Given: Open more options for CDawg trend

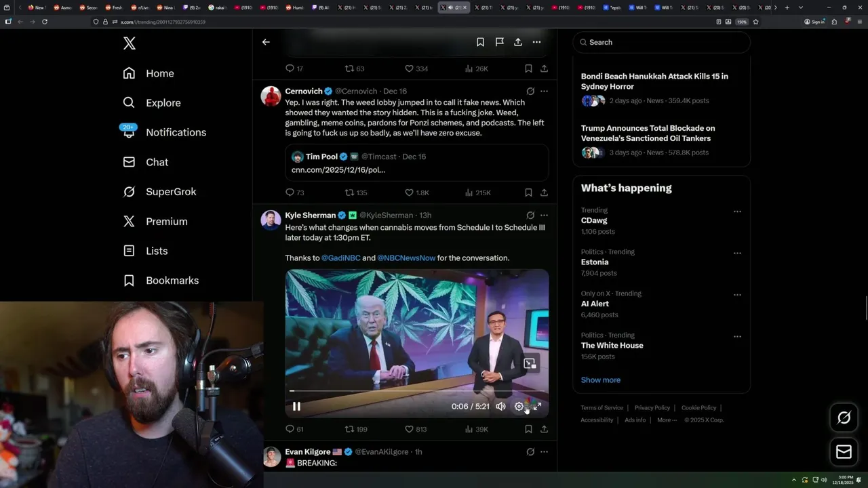Looking at the screenshot, I should [x=737, y=211].
